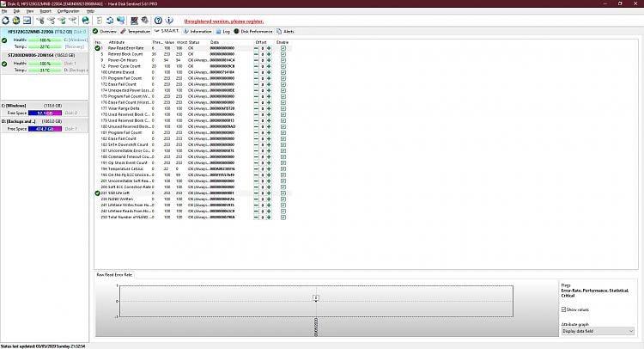Select the row 195 On the Fly ECC Uncorrectable
Screen dimensions: 644x349
(x=193, y=175)
